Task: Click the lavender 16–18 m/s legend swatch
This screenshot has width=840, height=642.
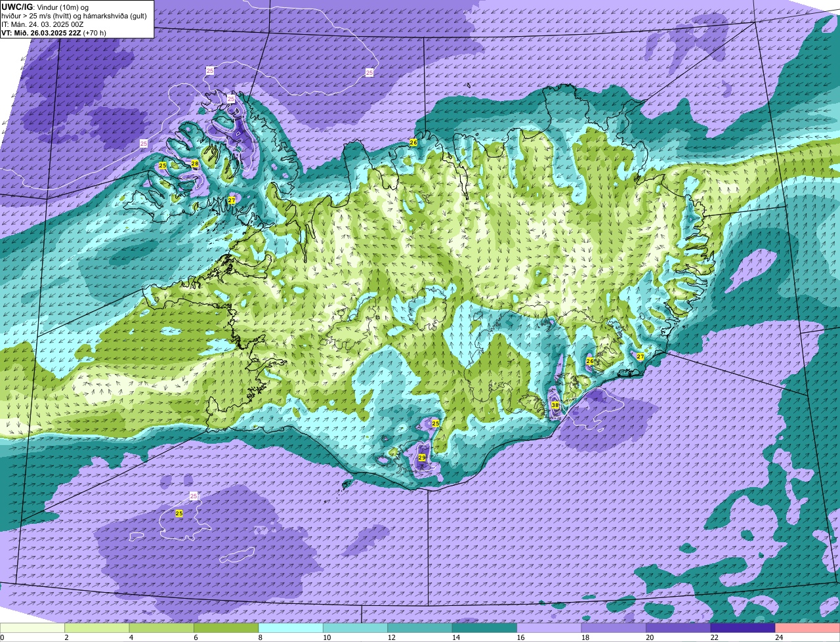Action: [549, 628]
